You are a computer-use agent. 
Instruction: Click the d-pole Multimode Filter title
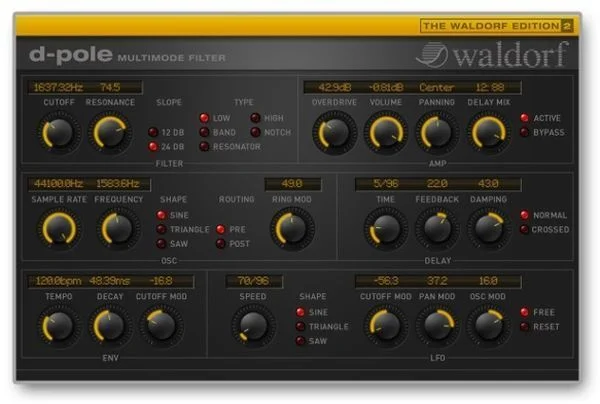point(127,55)
